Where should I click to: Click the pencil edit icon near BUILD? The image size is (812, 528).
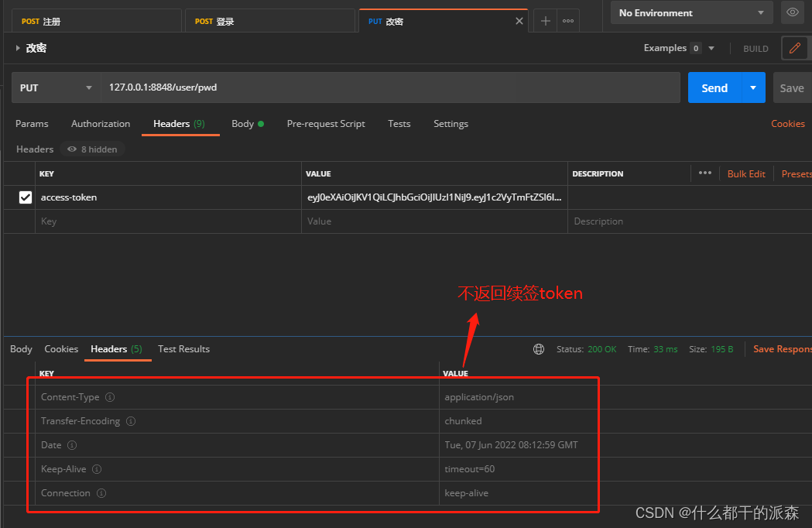pyautogui.click(x=794, y=48)
